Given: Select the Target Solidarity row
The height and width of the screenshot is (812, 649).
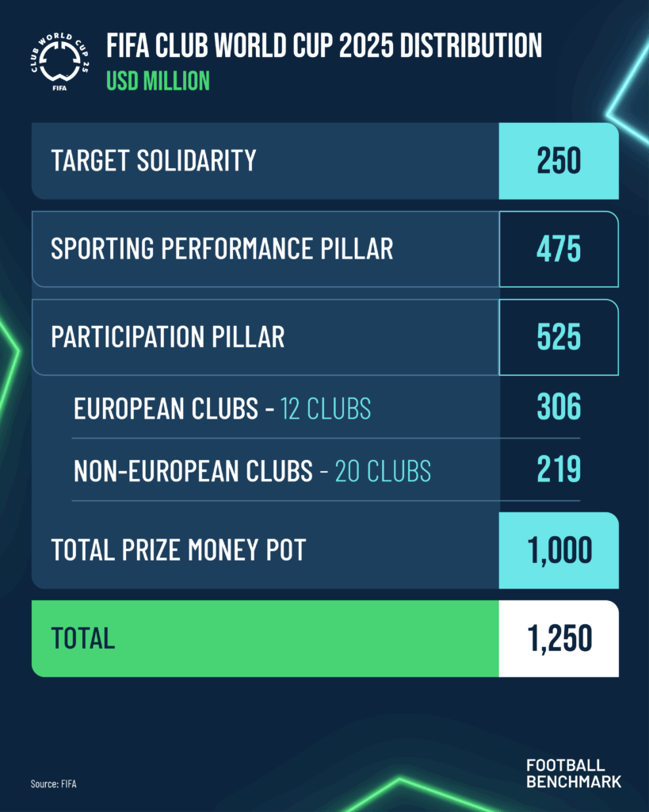Looking at the screenshot, I should click(325, 160).
